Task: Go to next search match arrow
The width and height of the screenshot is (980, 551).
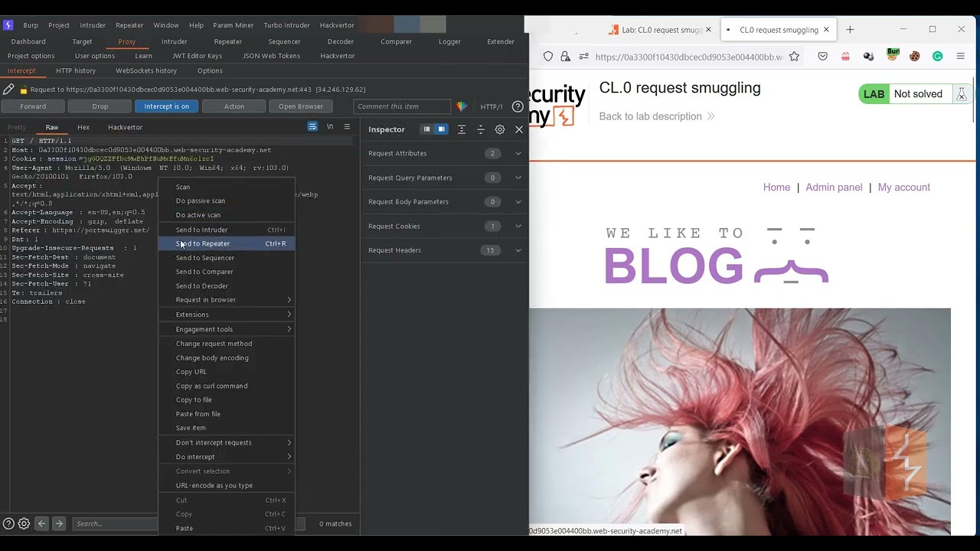Action: [x=59, y=523]
